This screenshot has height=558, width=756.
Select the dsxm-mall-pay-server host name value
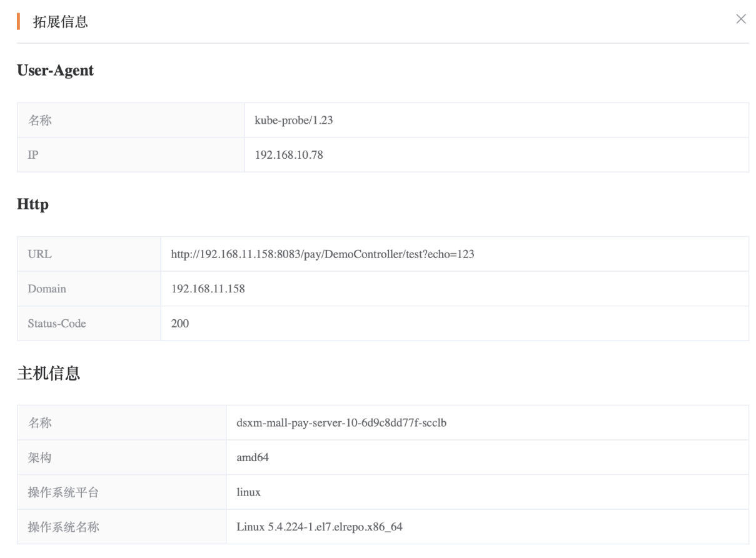[341, 423]
